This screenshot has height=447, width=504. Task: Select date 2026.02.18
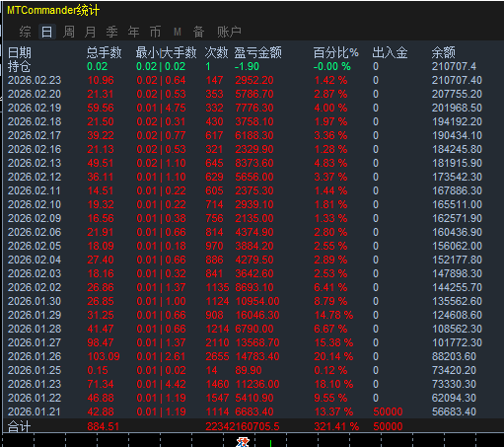pyautogui.click(x=35, y=121)
